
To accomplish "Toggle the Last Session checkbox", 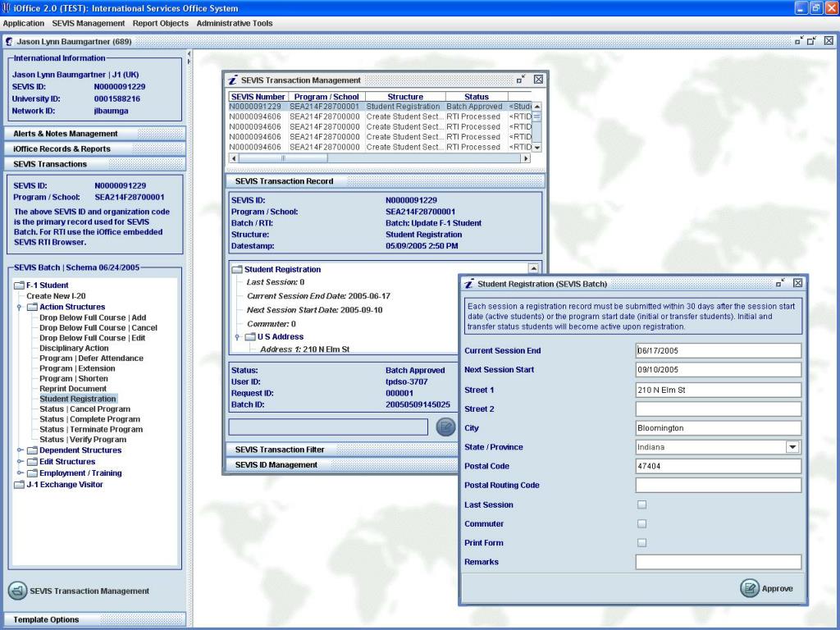I will click(641, 504).
